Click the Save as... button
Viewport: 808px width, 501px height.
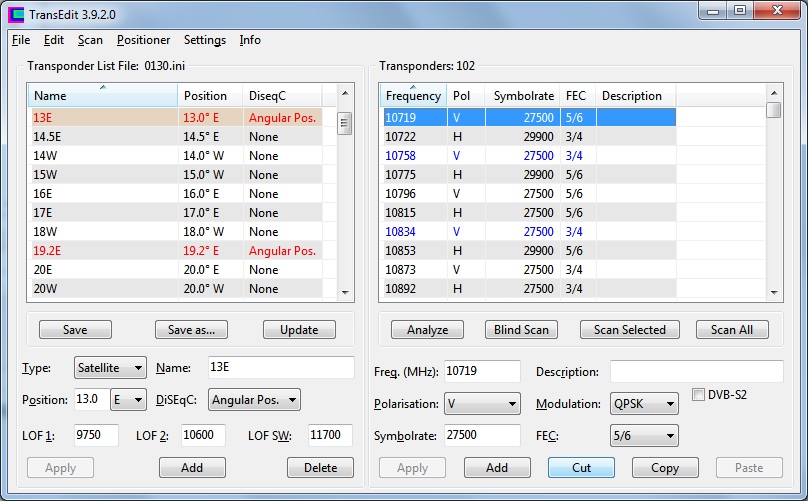pos(191,330)
